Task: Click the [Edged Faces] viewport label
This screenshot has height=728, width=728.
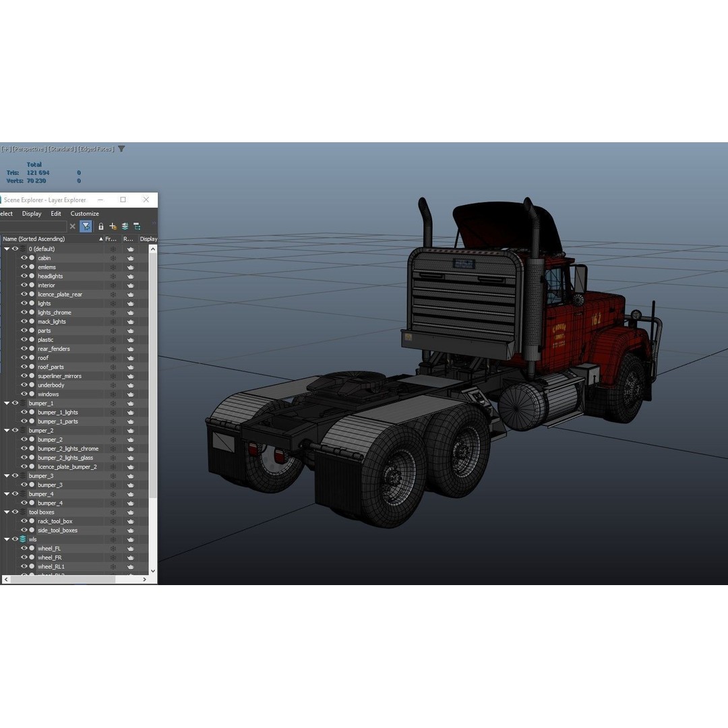Action: pyautogui.click(x=96, y=149)
